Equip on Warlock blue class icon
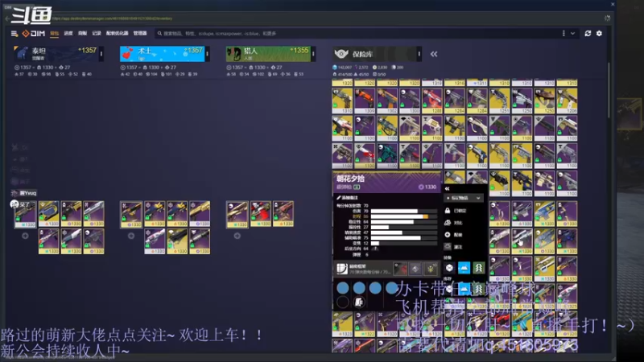644x362 pixels. 464,268
